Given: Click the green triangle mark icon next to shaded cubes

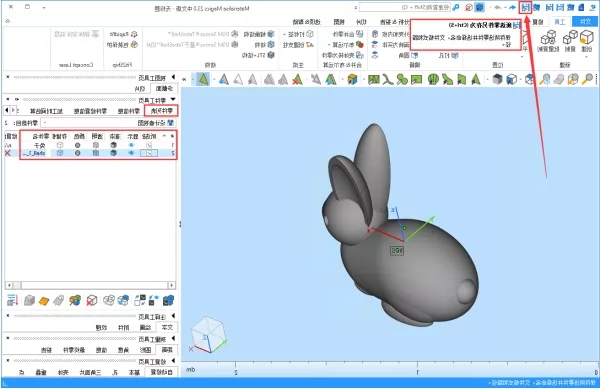Looking at the screenshot, I should [476, 79].
